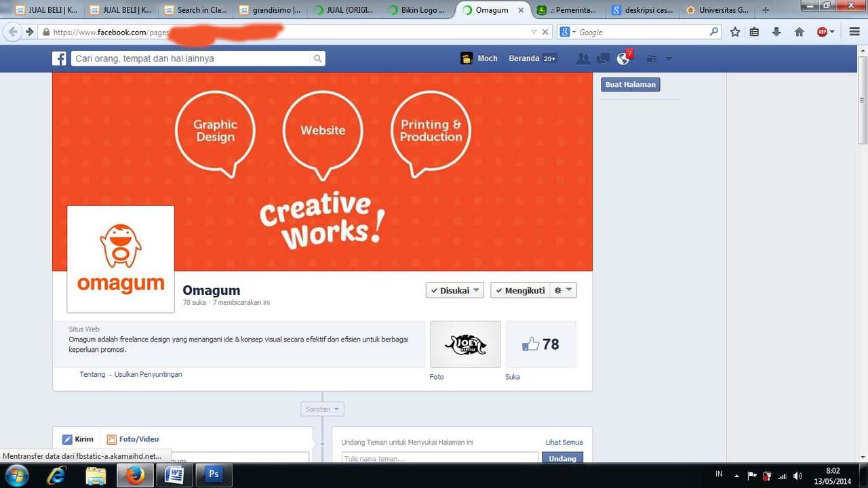Click the thumbs-up 78 likes box
Screen dimensions: 868x488
(540, 344)
